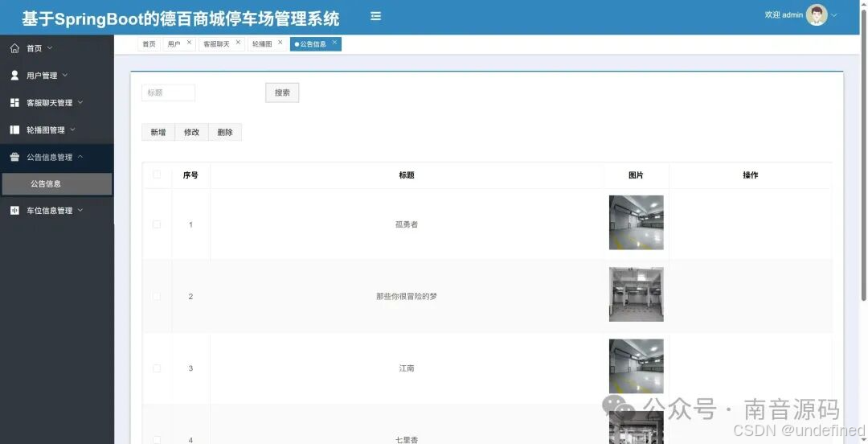Open 公告信息 submenu item in sidebar
The image size is (868, 444).
click(x=57, y=183)
